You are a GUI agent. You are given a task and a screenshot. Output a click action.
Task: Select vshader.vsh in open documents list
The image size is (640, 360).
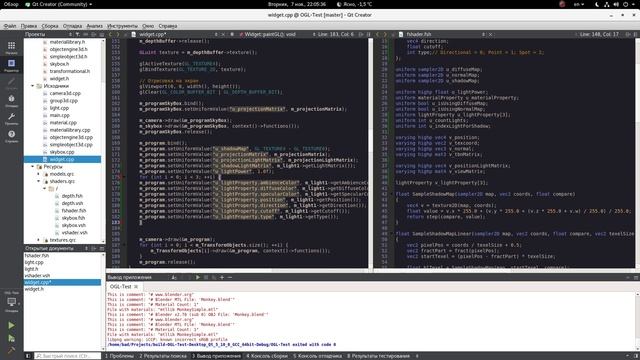point(37,276)
